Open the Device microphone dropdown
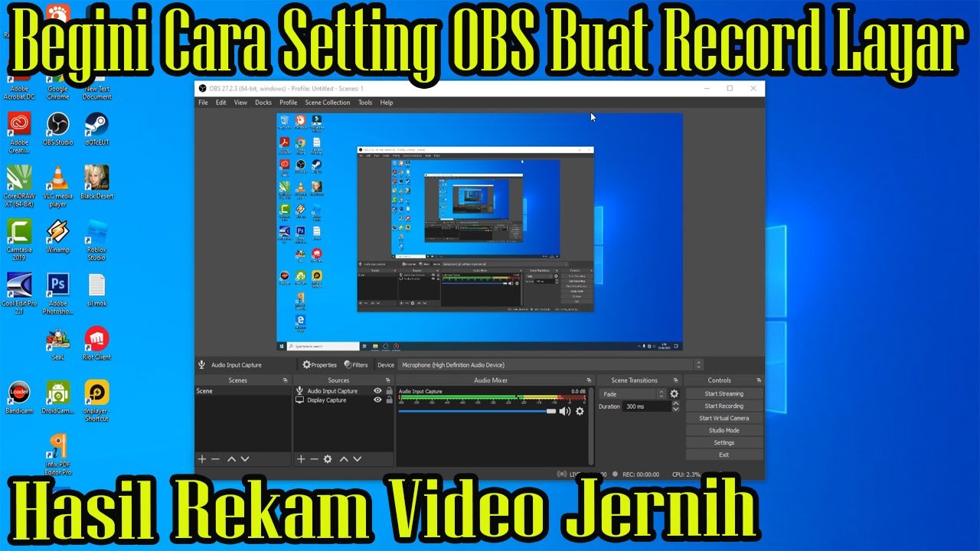This screenshot has width=980, height=551. [x=550, y=365]
